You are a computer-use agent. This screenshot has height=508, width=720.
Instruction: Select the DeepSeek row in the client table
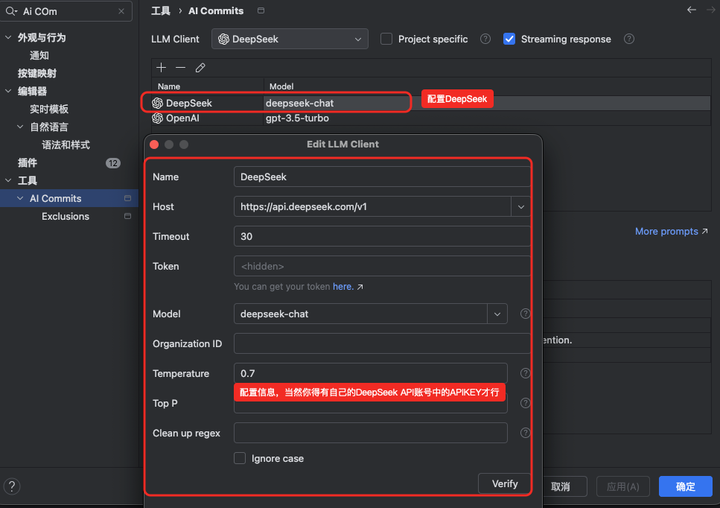click(x=431, y=103)
